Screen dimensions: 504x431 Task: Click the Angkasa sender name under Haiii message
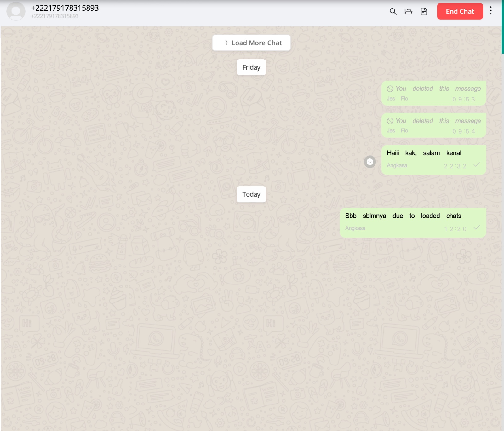(397, 165)
